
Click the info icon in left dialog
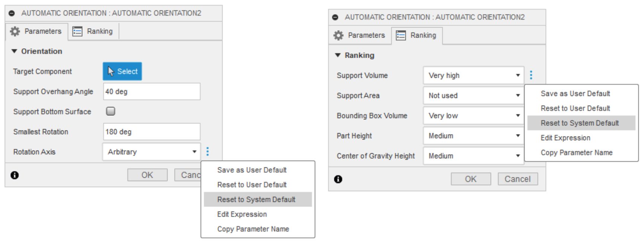click(x=15, y=175)
